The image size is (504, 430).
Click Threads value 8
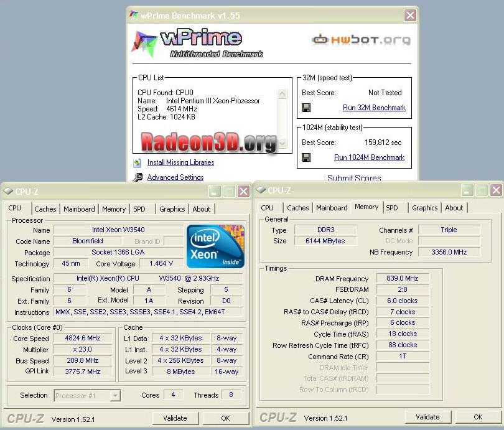click(x=231, y=395)
